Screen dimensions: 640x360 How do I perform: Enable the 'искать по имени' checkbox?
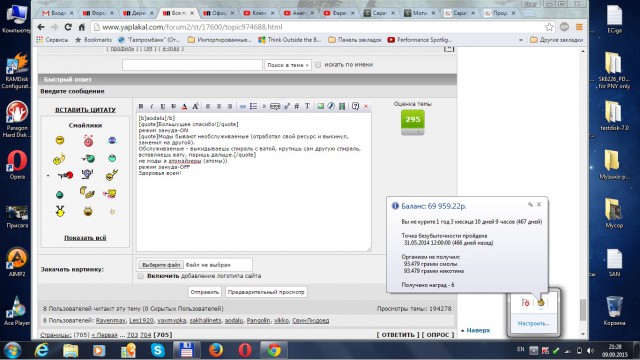coord(318,64)
